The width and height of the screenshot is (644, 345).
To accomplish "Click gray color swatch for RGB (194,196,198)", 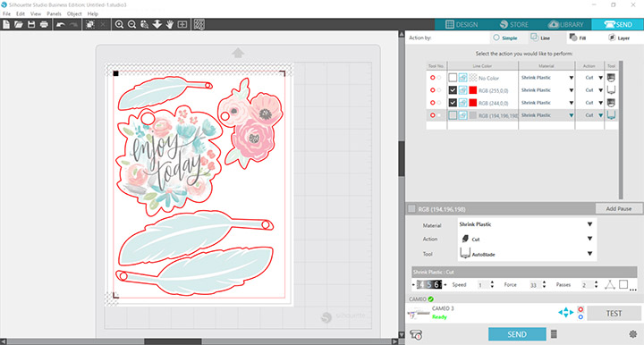I will tap(473, 115).
